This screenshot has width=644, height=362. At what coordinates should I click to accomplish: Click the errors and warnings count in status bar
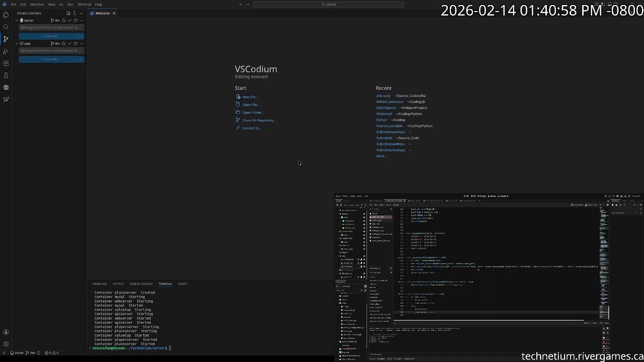[x=51, y=353]
